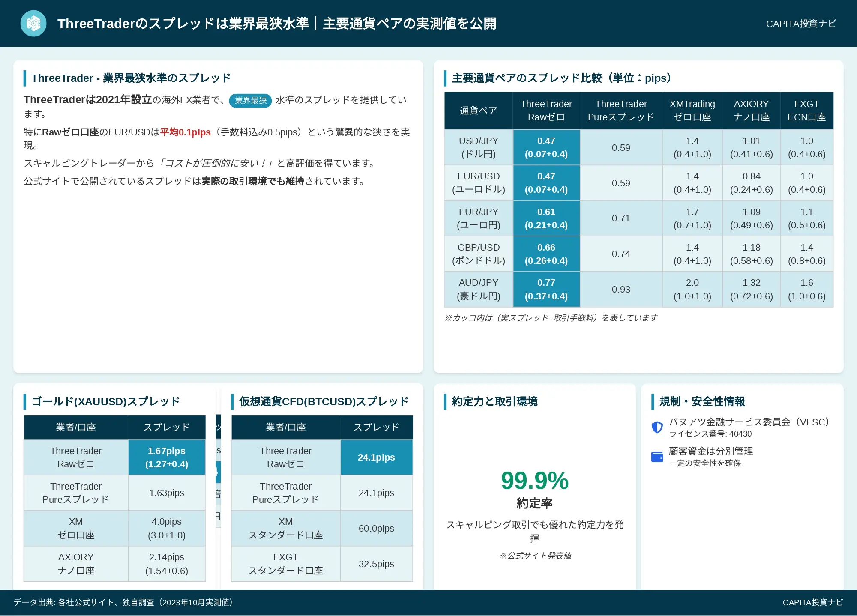Click the ※公式サイト発表値 note

[x=535, y=556]
